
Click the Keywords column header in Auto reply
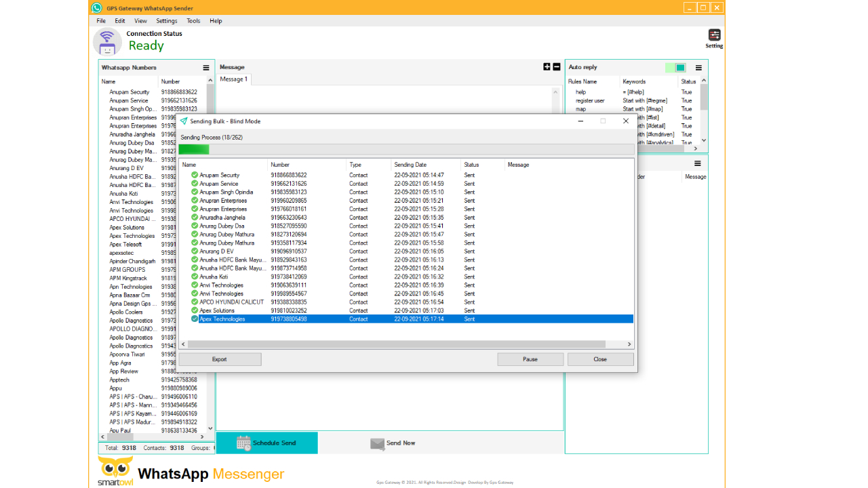pyautogui.click(x=634, y=81)
